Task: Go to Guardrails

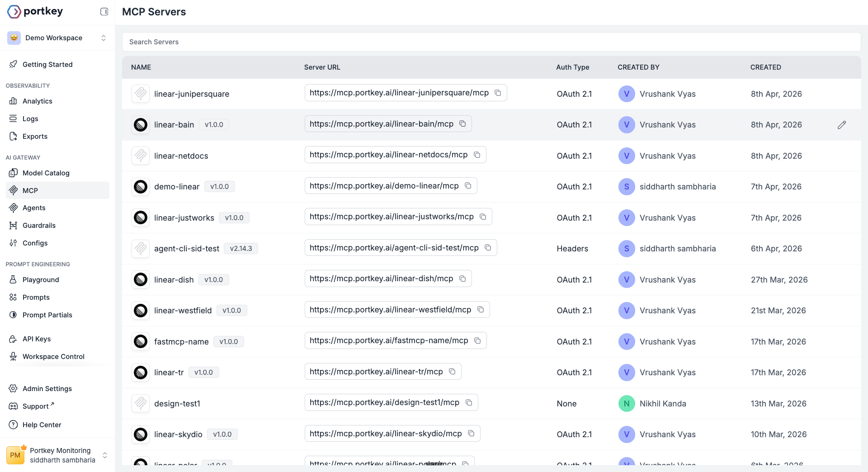Action: point(57,226)
